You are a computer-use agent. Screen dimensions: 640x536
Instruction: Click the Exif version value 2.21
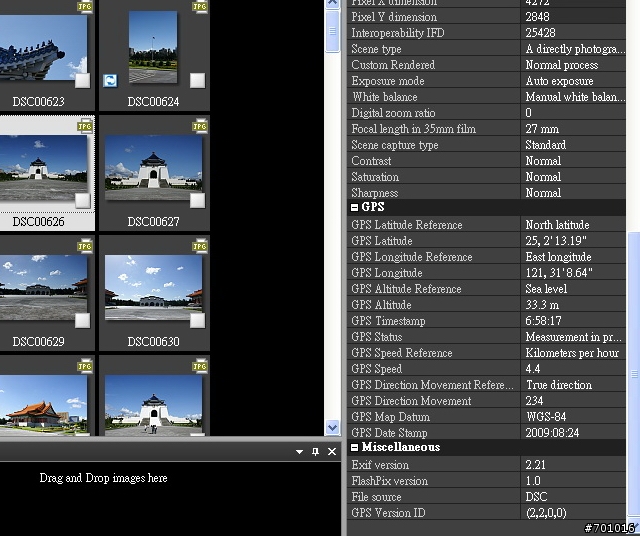(535, 465)
